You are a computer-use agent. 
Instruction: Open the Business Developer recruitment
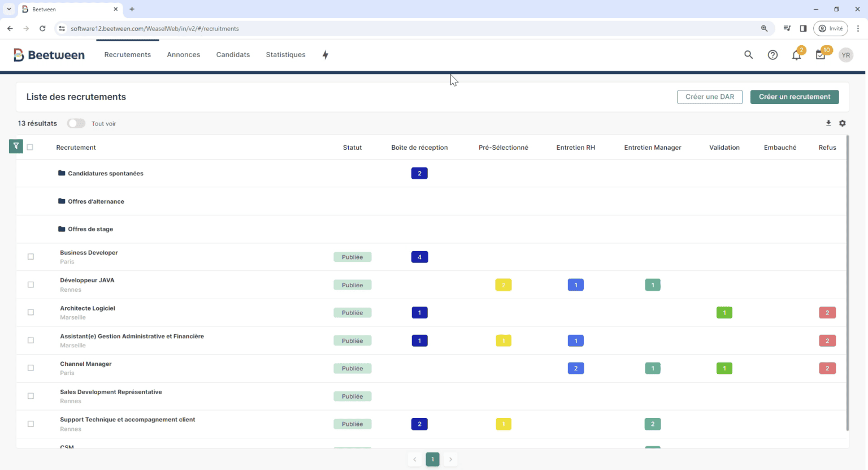[x=89, y=253]
